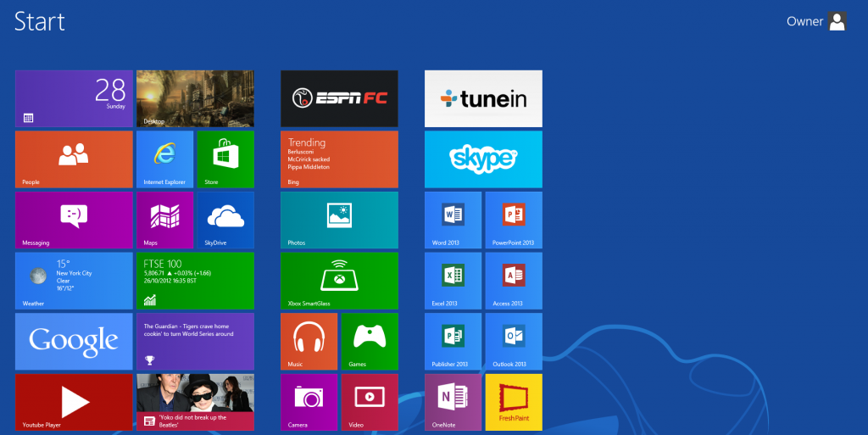Viewport: 868px width, 435px height.
Task: Open the Bing Trending tile
Action: (339, 159)
